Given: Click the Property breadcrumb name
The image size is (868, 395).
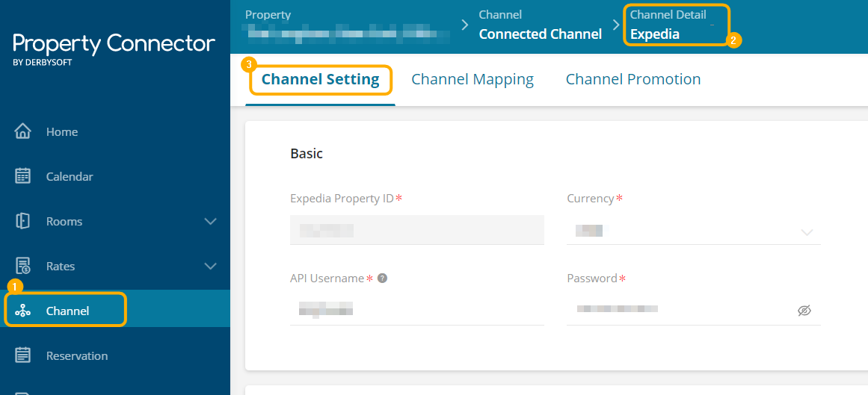Looking at the screenshot, I should point(348,34).
